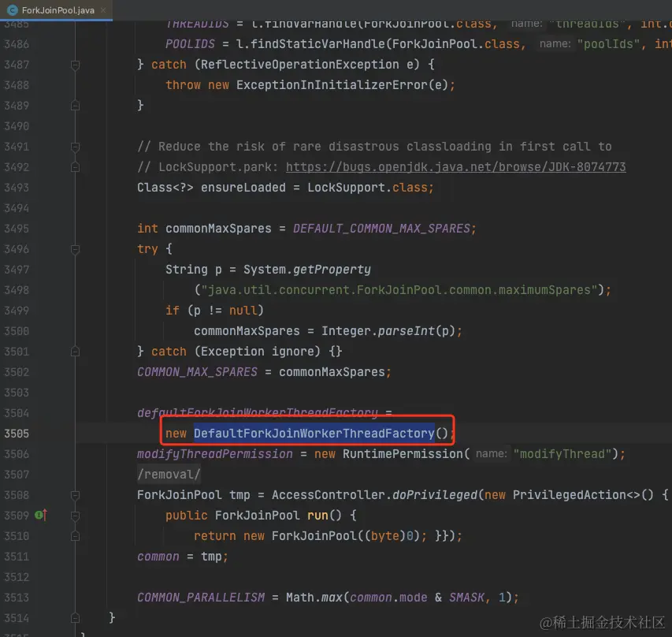Click the "poolIds" string literal
Viewport: 672px width, 637px height.
pyautogui.click(x=608, y=43)
